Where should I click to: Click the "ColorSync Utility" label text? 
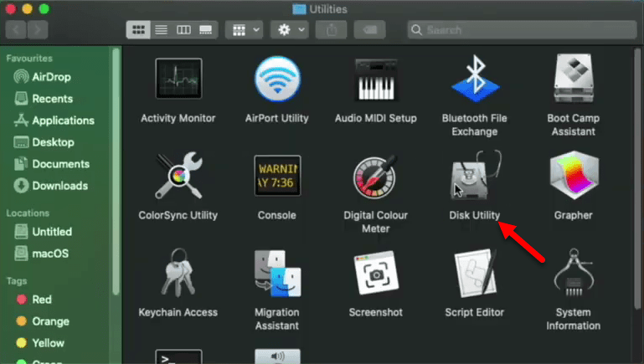(x=178, y=215)
